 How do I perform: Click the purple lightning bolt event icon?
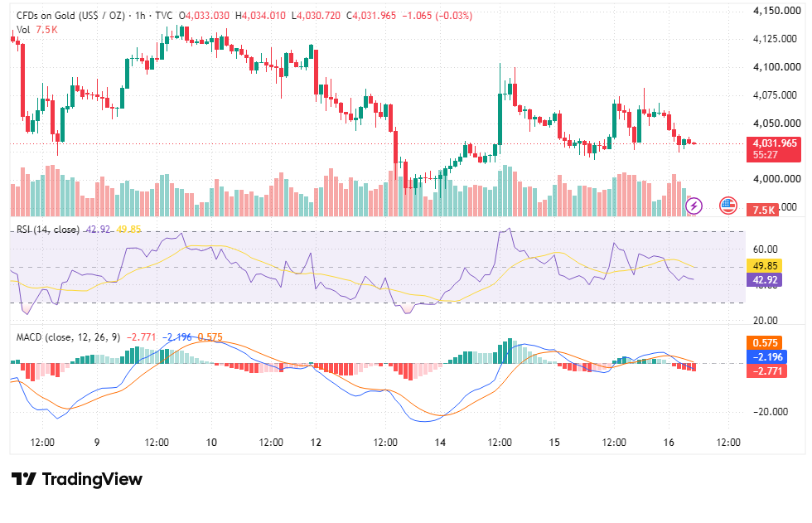tap(694, 206)
